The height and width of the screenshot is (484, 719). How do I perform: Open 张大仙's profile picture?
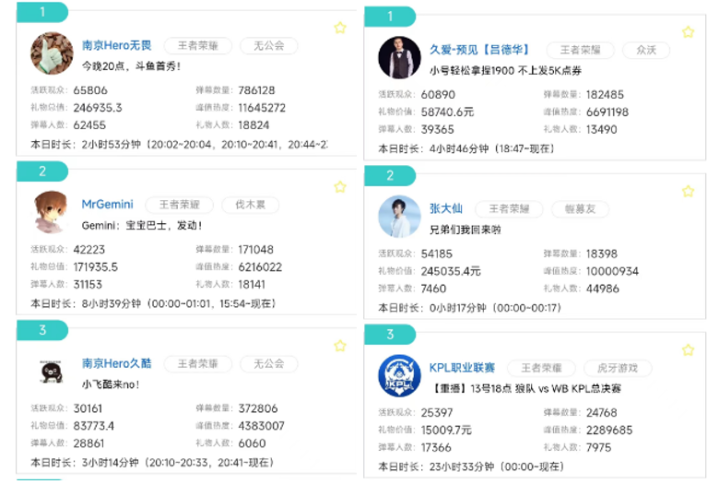(399, 216)
